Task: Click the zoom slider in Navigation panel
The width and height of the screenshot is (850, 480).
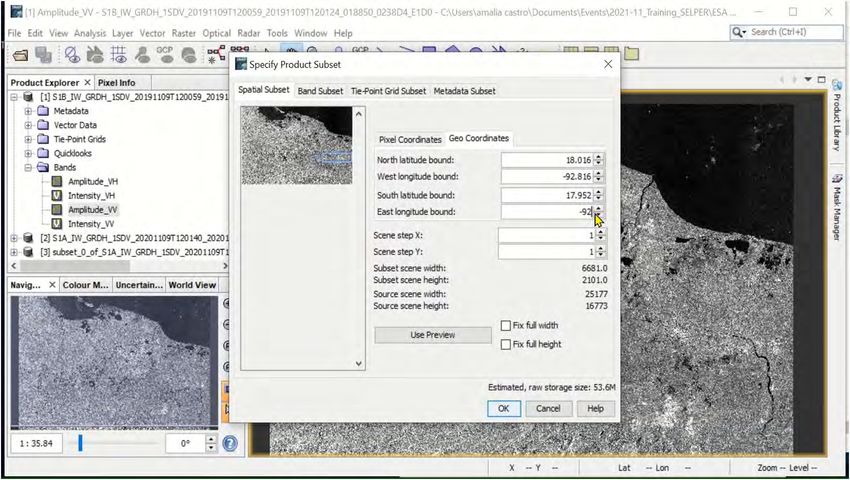Action: 81,443
